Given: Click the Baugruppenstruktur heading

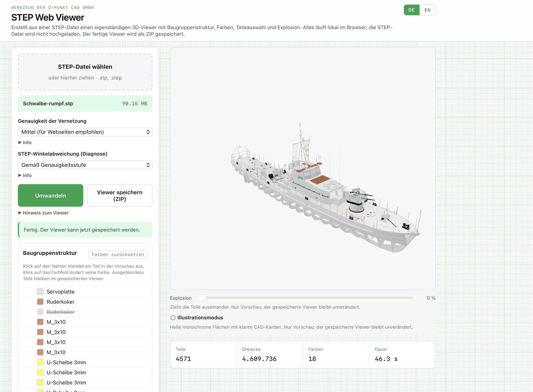Looking at the screenshot, I should pyautogui.click(x=50, y=253).
